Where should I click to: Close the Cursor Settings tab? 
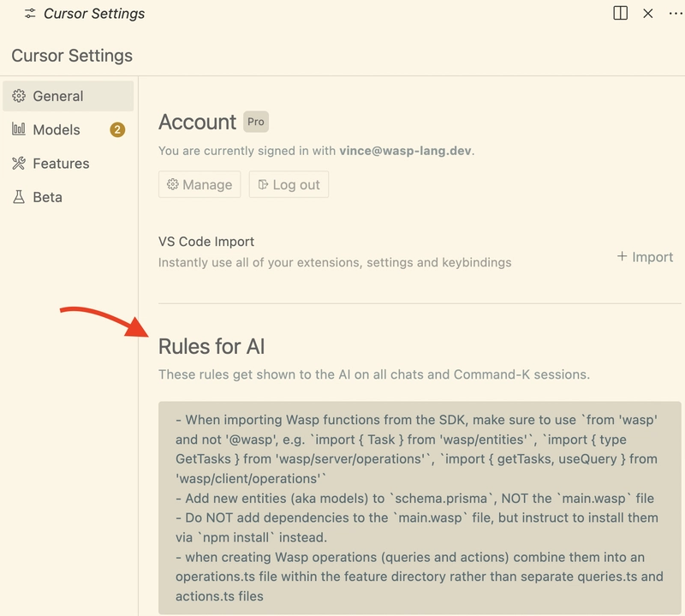tap(648, 14)
